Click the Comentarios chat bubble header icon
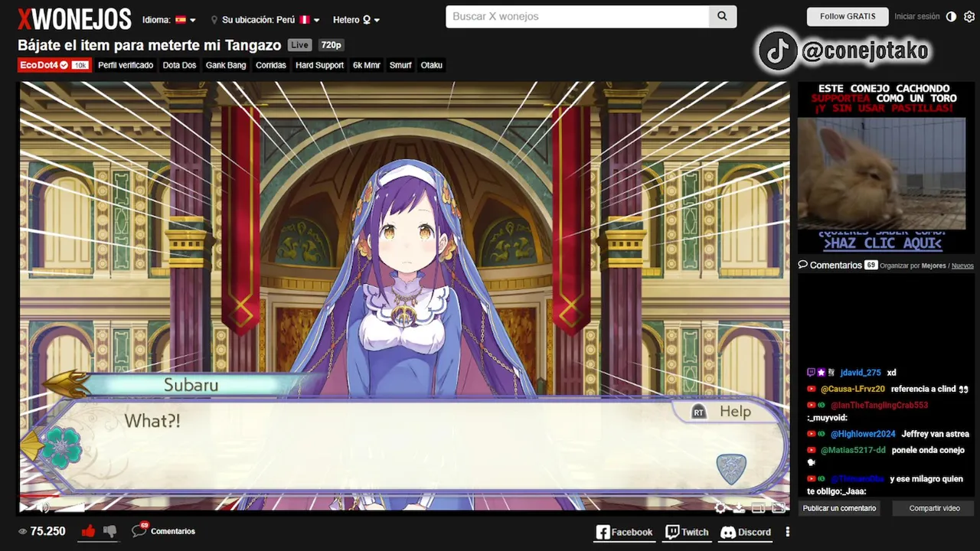The width and height of the screenshot is (980, 551). (x=803, y=264)
